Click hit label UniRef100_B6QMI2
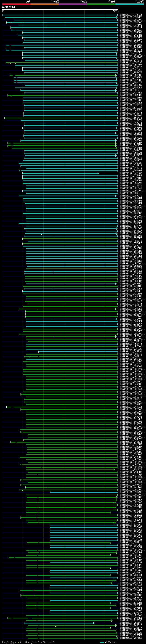The width and height of the screenshot is (146, 644). [x=131, y=118]
